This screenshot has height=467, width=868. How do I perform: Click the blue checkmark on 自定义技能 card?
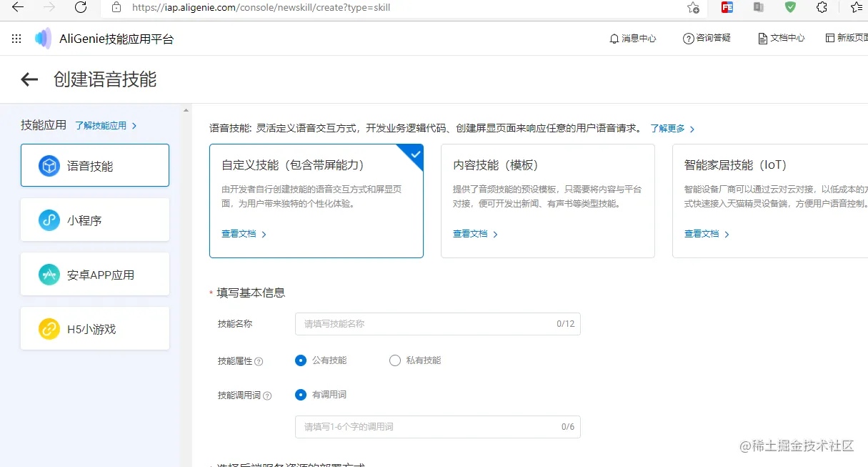click(415, 153)
